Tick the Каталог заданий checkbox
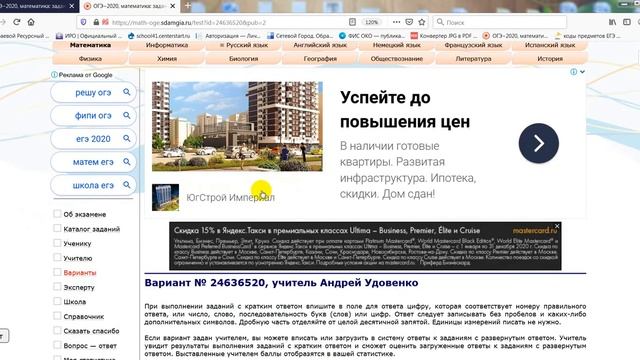 tap(57, 229)
